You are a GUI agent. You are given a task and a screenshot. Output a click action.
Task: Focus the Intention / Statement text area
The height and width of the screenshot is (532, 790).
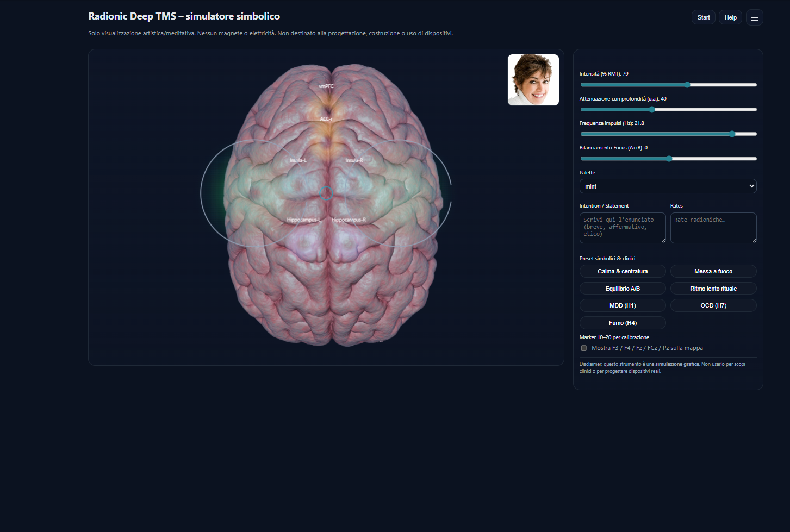[x=623, y=228]
